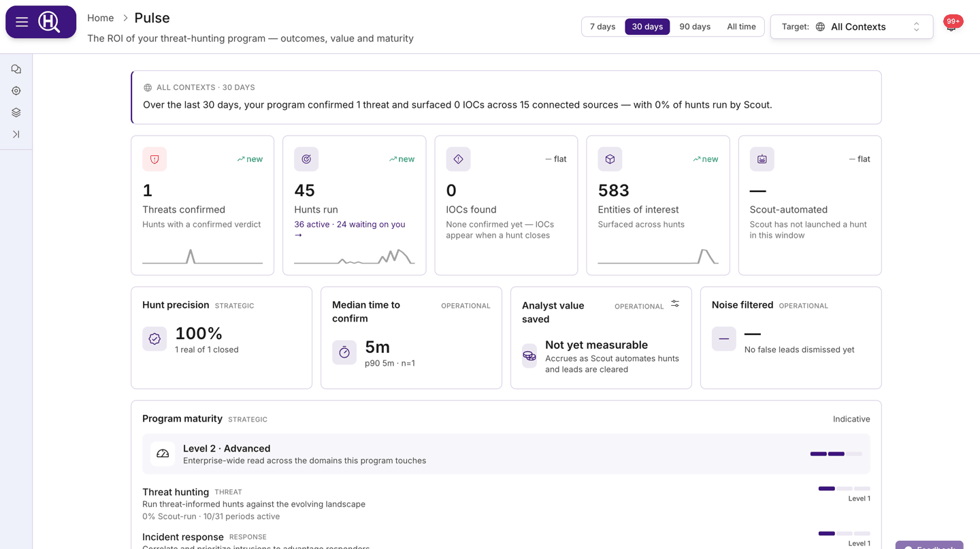Open the Target All Contexts dropdown
Viewport: 980px width, 549px height.
click(852, 27)
